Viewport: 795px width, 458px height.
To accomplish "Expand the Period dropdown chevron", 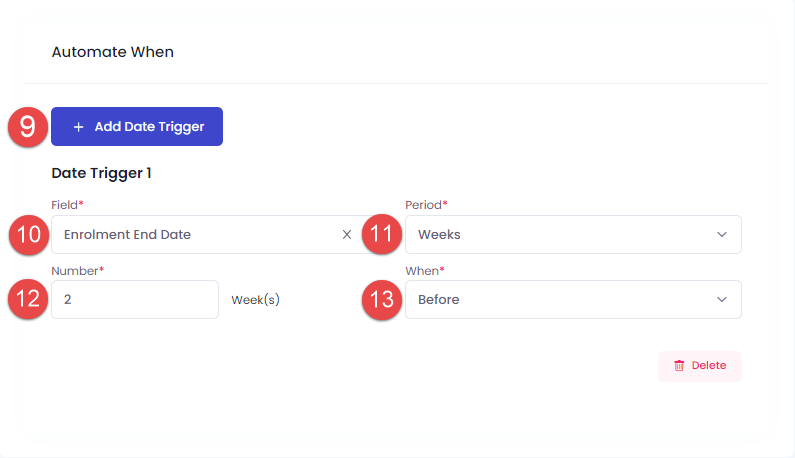I will (722, 234).
